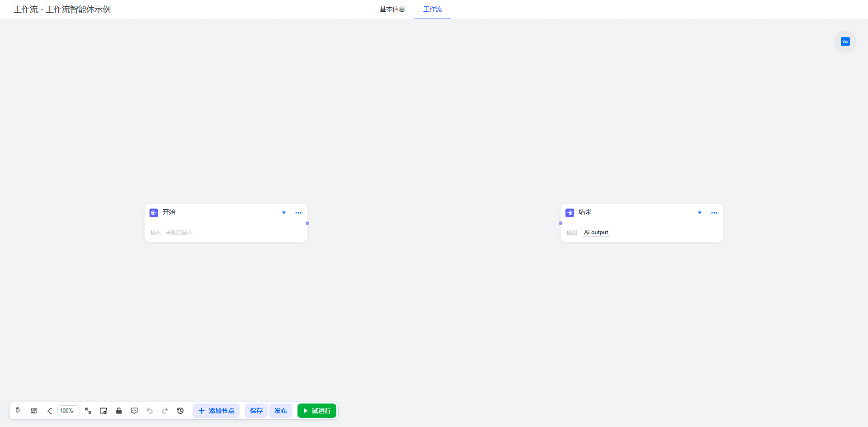Redo the last canvas action

165,411
